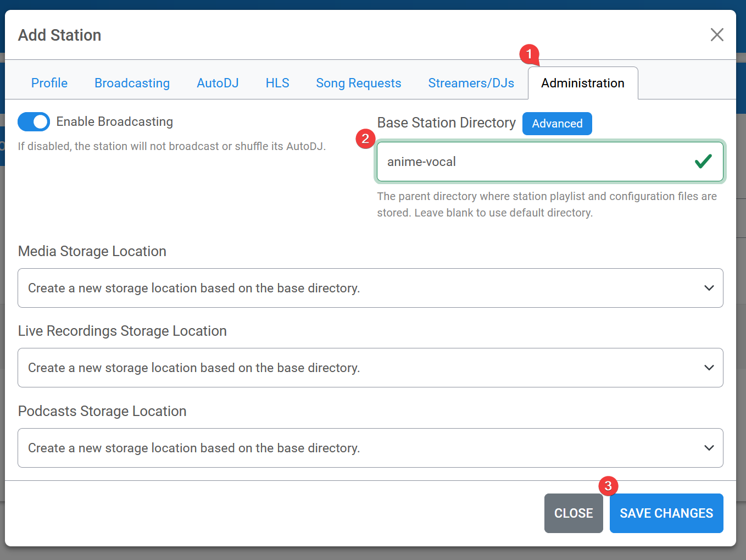Viewport: 746px width, 560px height.
Task: Click the green validation checkmark icon
Action: [x=703, y=162]
